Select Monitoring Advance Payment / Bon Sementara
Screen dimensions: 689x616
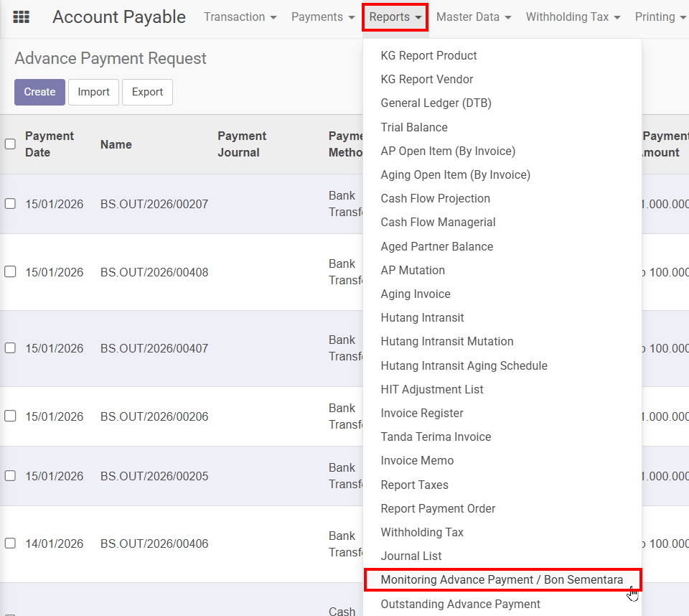(502, 579)
